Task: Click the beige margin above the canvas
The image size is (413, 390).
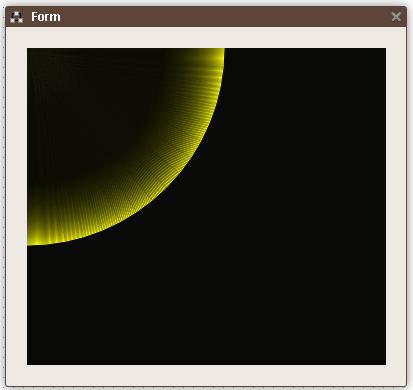Action: 206,37
